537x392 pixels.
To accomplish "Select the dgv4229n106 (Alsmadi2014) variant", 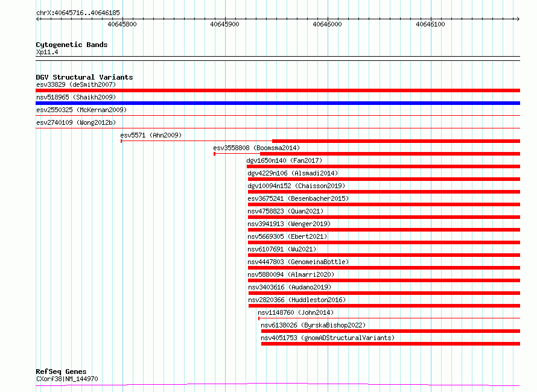I will pos(293,173).
